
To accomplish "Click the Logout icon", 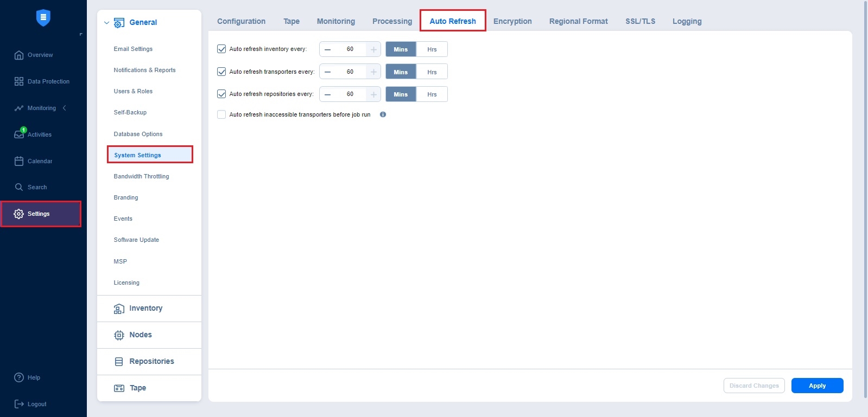I will click(x=19, y=404).
